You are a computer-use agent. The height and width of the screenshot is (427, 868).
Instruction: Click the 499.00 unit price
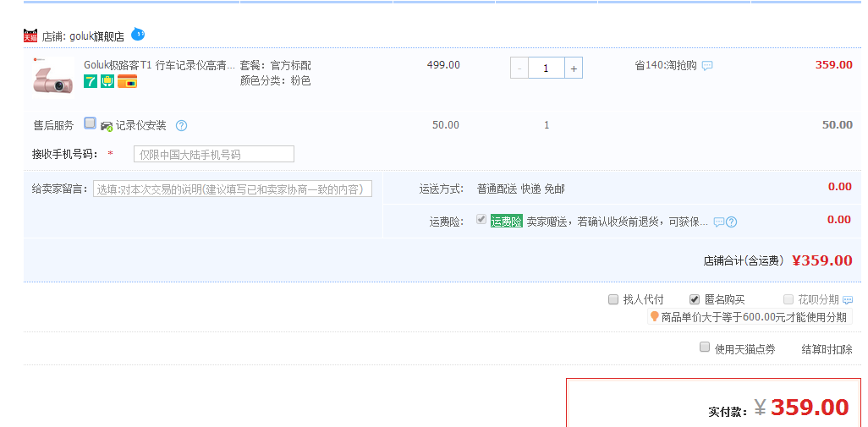(x=443, y=65)
